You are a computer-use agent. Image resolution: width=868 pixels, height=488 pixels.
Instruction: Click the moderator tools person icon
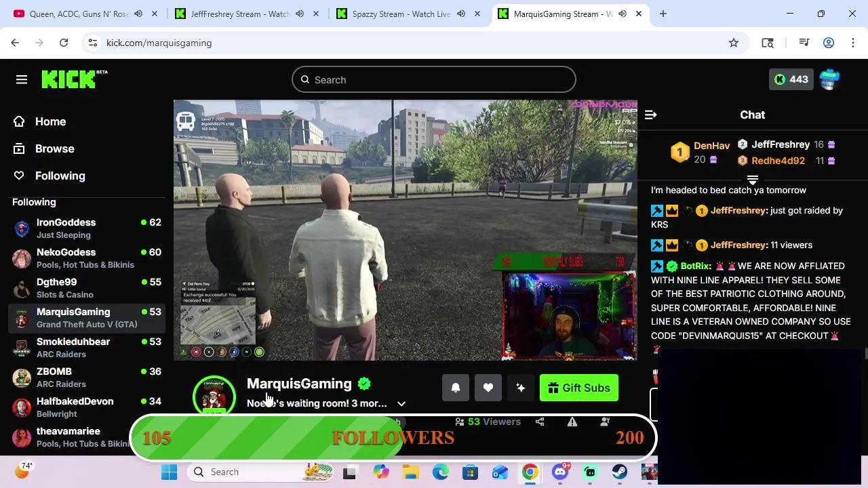pos(605,422)
